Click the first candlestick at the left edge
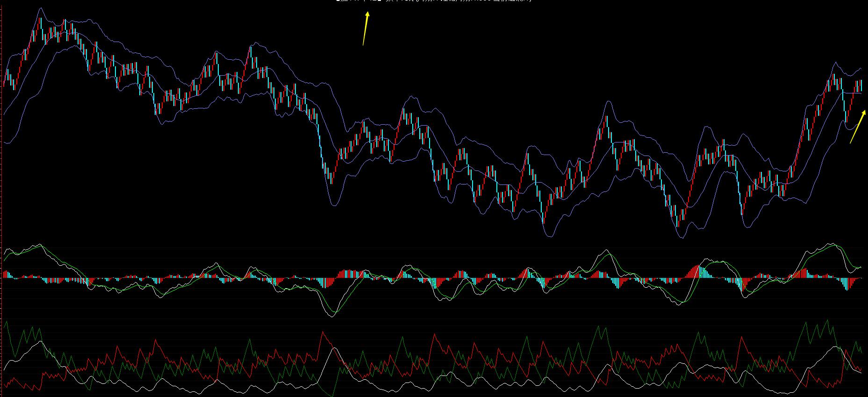 pos(4,84)
